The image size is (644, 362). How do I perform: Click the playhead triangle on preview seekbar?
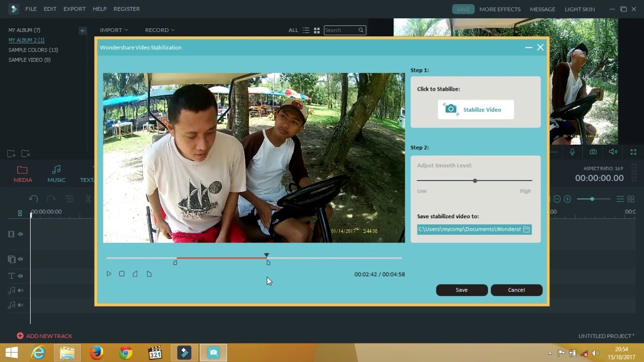click(x=267, y=255)
